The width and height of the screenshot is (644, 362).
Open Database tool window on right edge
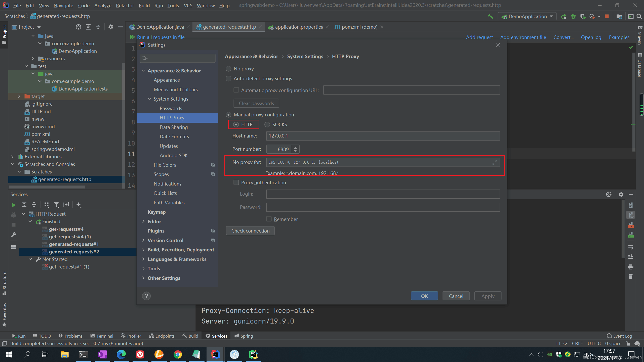point(640,65)
